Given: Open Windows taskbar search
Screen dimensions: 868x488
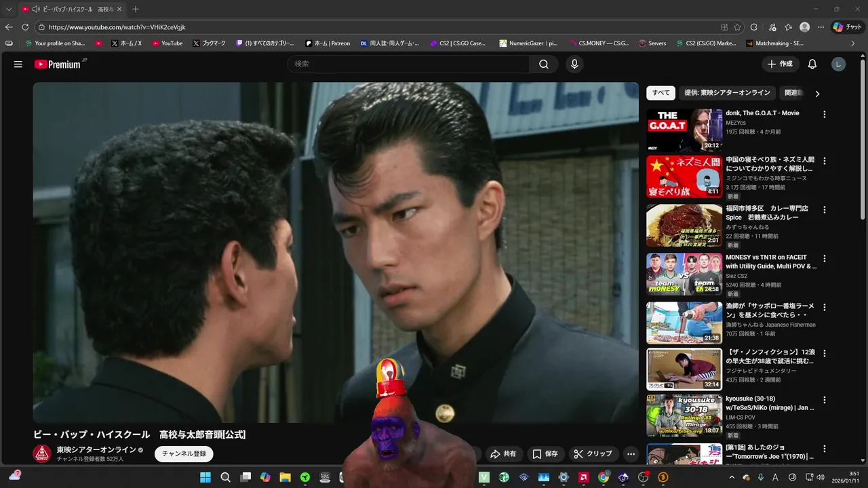Looking at the screenshot, I should (225, 477).
